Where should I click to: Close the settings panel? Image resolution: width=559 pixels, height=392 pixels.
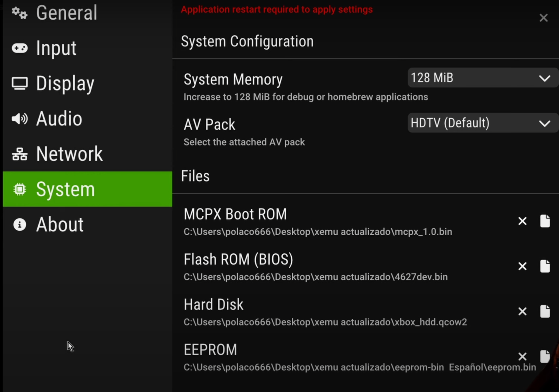pyautogui.click(x=543, y=18)
